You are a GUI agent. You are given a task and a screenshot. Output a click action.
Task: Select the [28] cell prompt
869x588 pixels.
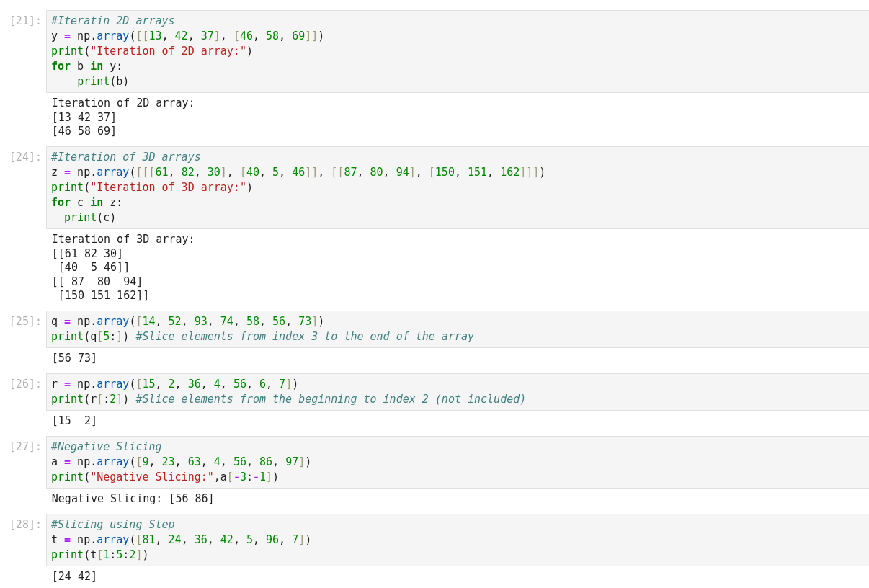click(x=25, y=525)
